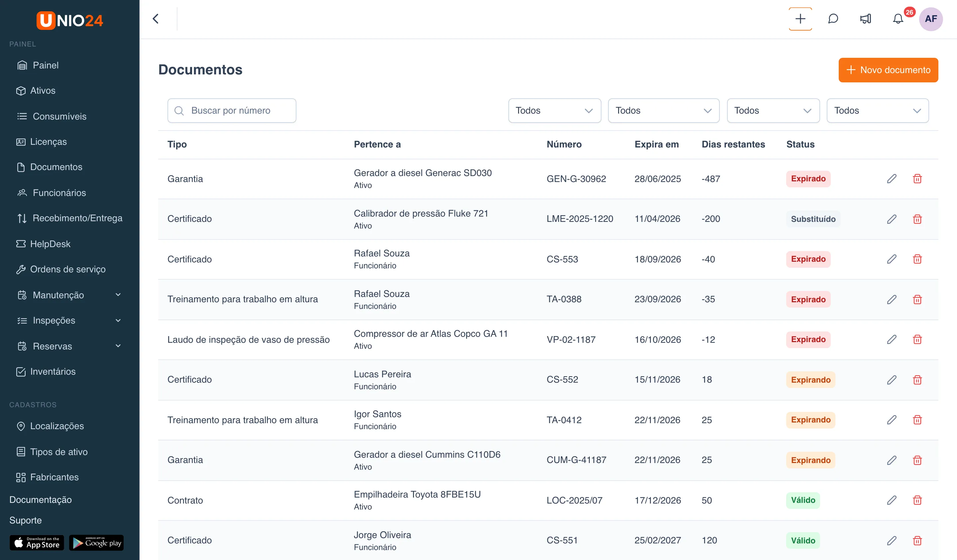Edit the GEN-G-30962 document with pencil icon
Screen dimensions: 957x560
[892, 178]
